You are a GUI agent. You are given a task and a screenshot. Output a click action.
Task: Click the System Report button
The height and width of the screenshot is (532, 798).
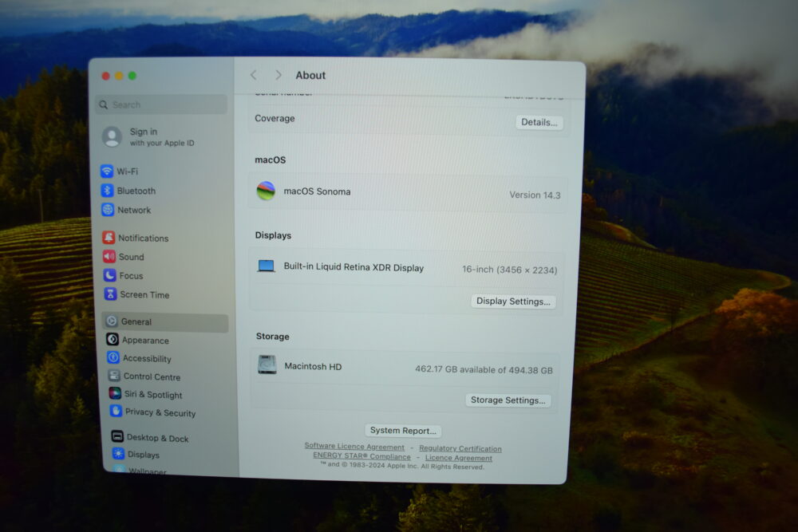403,430
